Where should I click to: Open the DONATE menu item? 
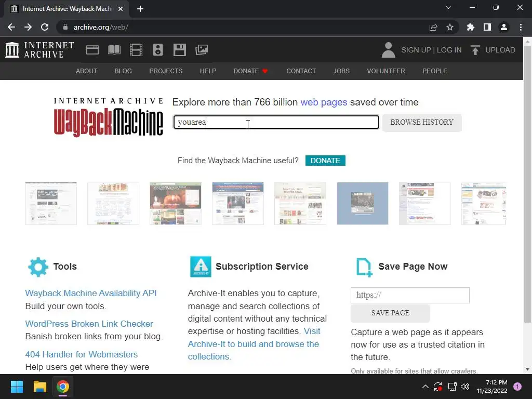click(x=251, y=71)
